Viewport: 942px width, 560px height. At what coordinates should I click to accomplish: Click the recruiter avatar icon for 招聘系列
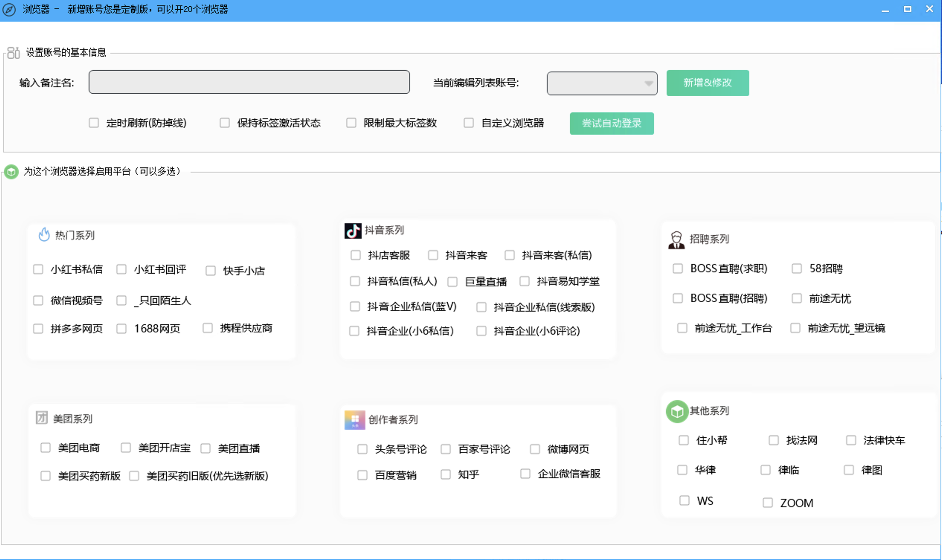pyautogui.click(x=676, y=240)
